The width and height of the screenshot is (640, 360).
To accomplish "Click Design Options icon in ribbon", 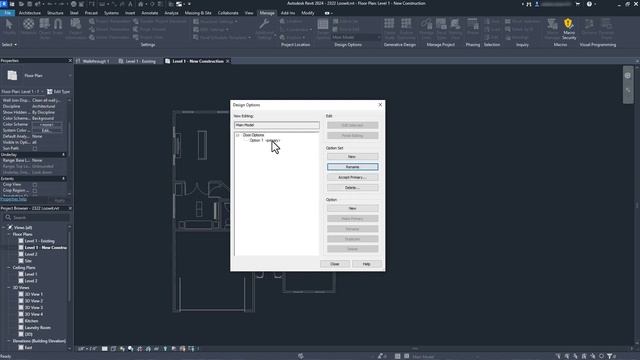I will pyautogui.click(x=322, y=24).
